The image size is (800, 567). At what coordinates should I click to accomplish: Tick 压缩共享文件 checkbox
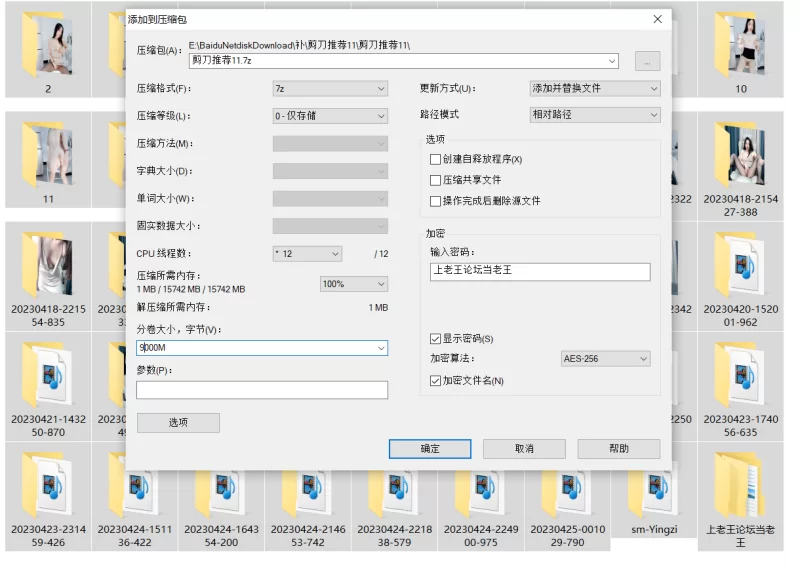435,180
